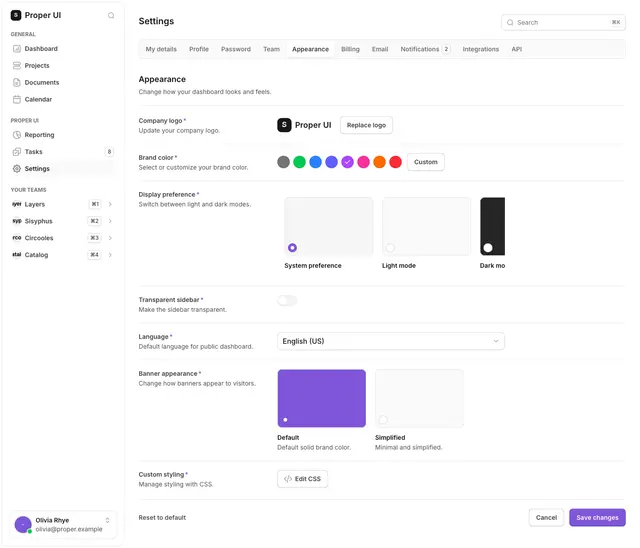
Task: Switch to the Team tab
Action: [271, 49]
